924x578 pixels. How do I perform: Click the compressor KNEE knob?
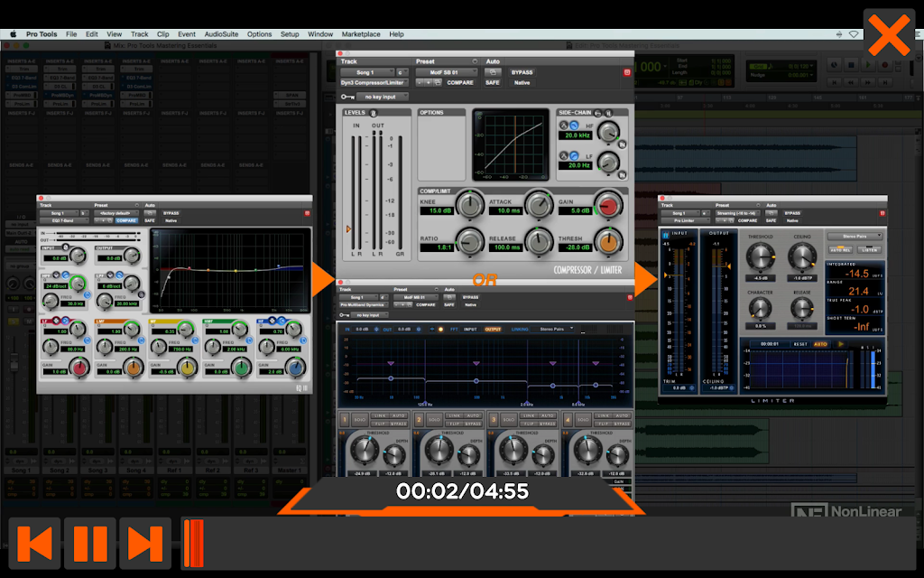click(469, 205)
